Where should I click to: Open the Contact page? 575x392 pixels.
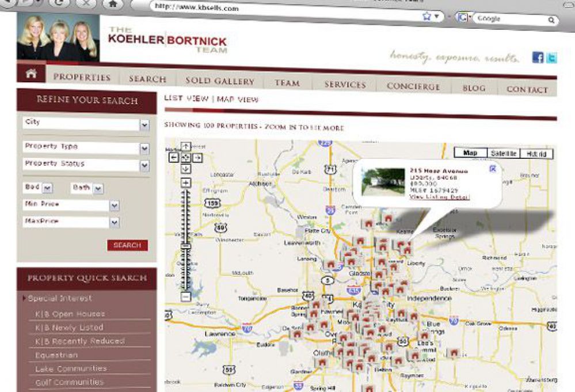click(x=527, y=89)
